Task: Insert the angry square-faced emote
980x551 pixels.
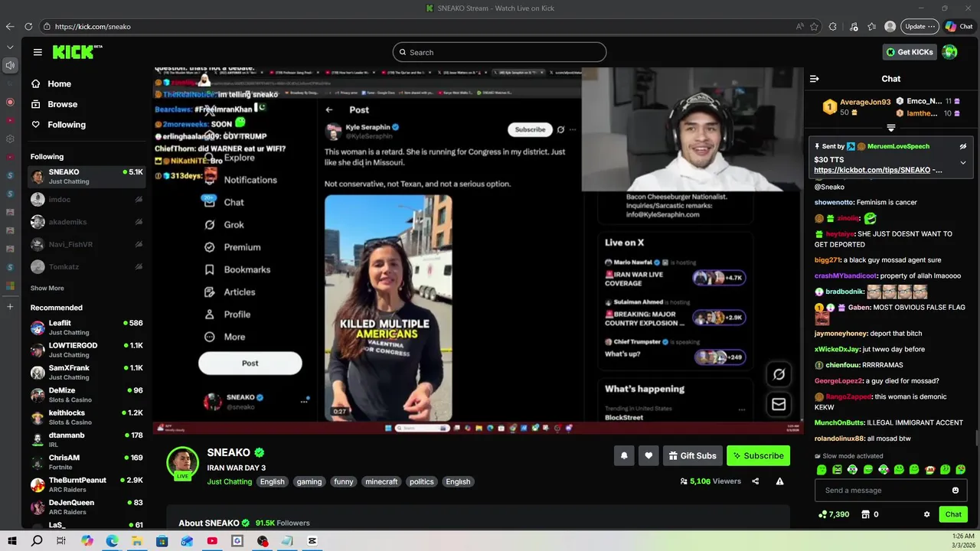Action: click(x=837, y=470)
